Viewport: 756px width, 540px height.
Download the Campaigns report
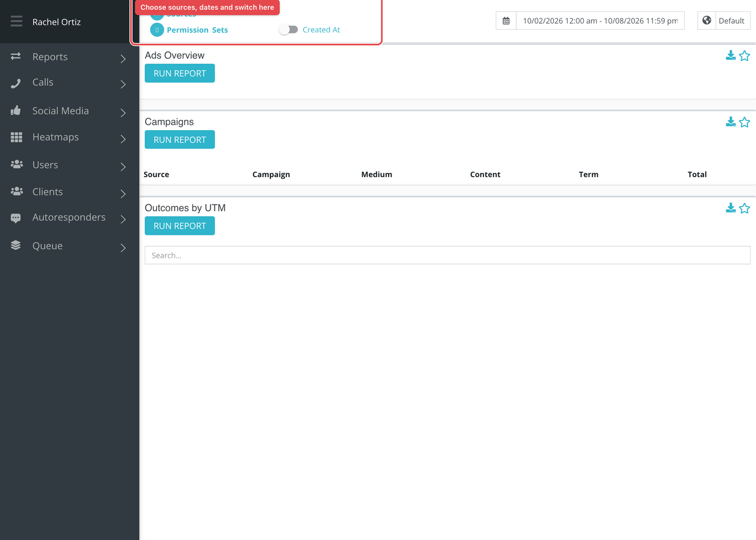[x=731, y=122]
